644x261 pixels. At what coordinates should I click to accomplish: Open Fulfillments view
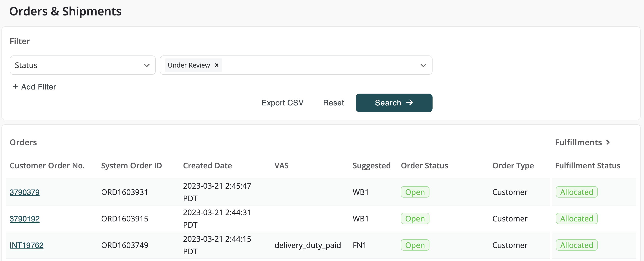click(582, 142)
